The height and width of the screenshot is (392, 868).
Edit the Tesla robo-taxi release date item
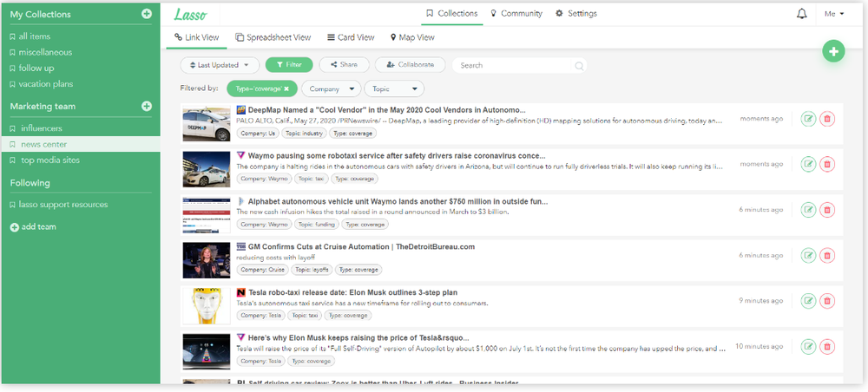[x=808, y=301]
